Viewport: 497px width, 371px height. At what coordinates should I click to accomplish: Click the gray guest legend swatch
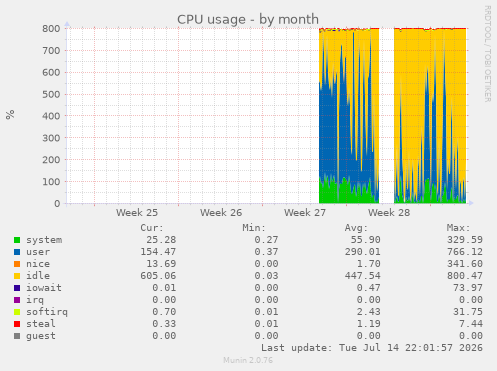tap(17, 336)
